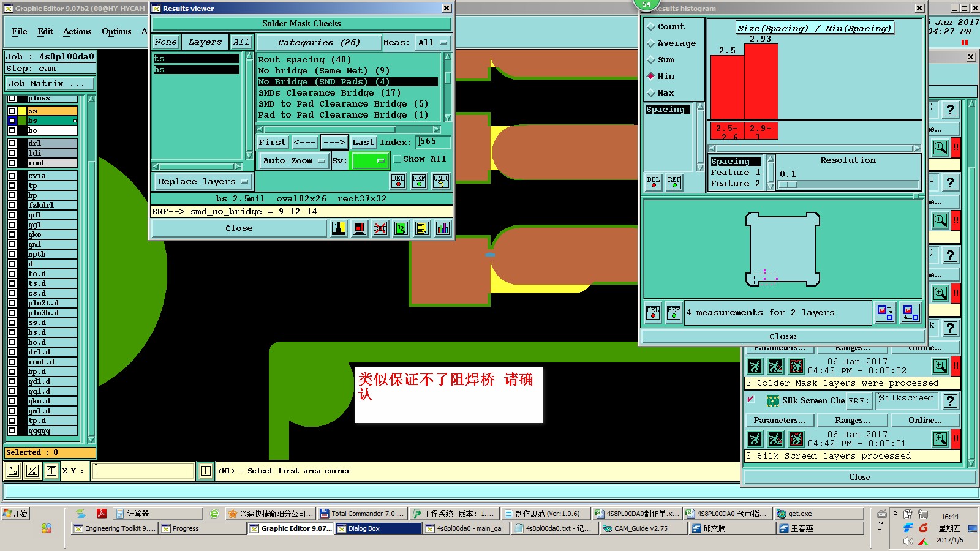Select SMDs Clearance Bridge (17) category

330,93
